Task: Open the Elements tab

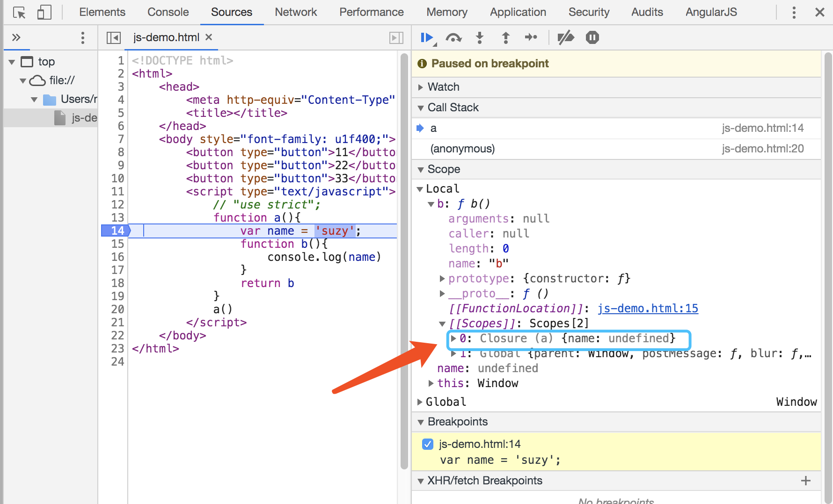Action: point(102,12)
